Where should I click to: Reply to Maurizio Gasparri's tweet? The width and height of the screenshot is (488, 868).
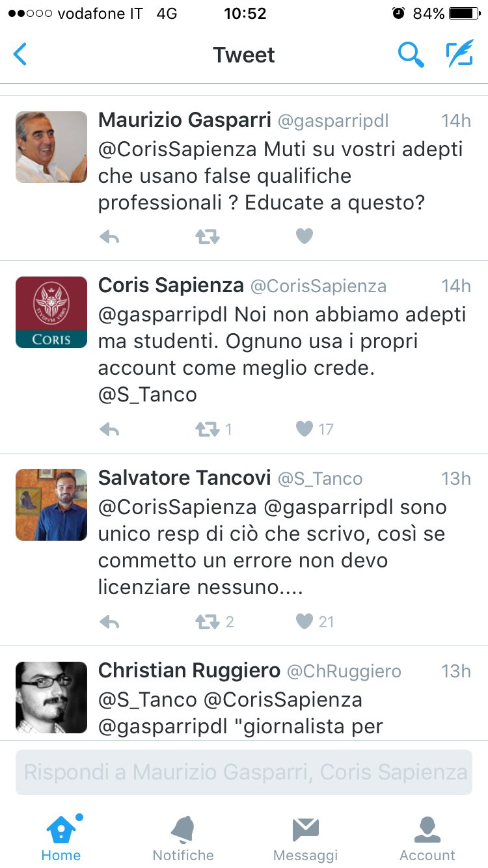coord(110,237)
